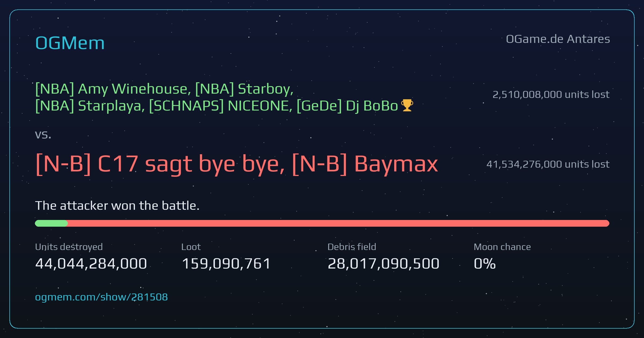Click the Debris field label
The image size is (644, 338).
(x=352, y=247)
